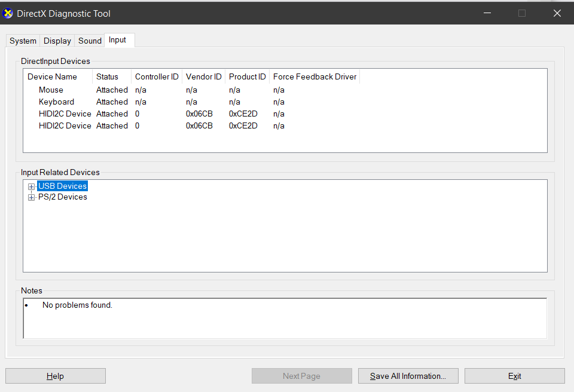The height and width of the screenshot is (392, 574).
Task: Select the PS/2 Devices tree label
Action: tap(62, 197)
